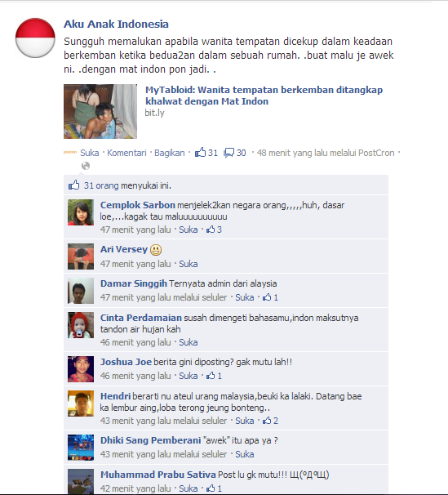Click the PostCron app link
Image resolution: width=448 pixels, height=495 pixels.
click(376, 153)
